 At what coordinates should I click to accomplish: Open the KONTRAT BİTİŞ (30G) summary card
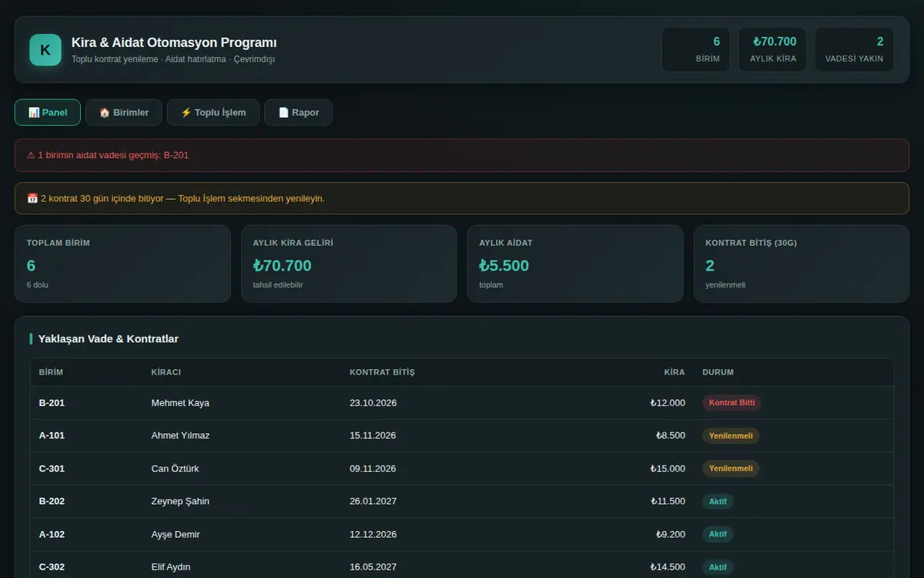(x=802, y=264)
